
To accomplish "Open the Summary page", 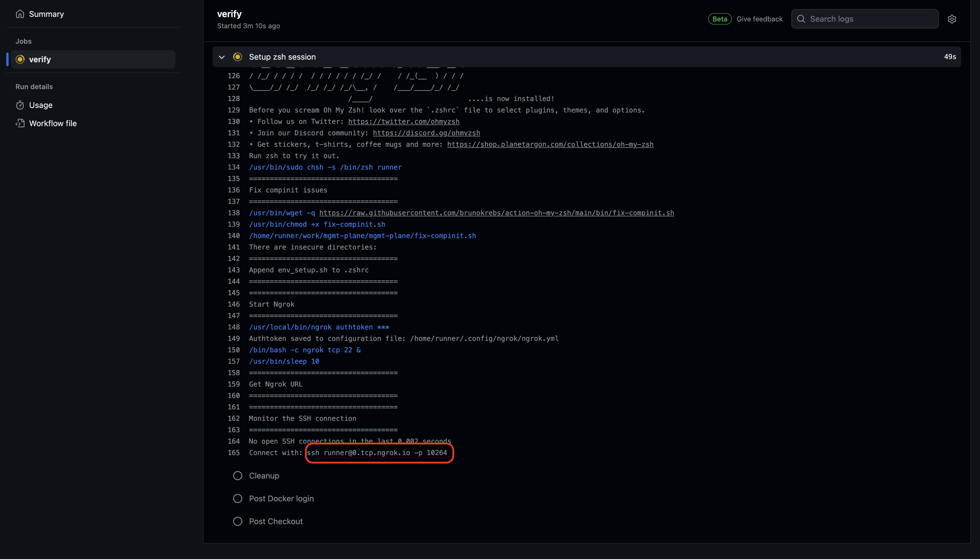I will click(x=46, y=14).
